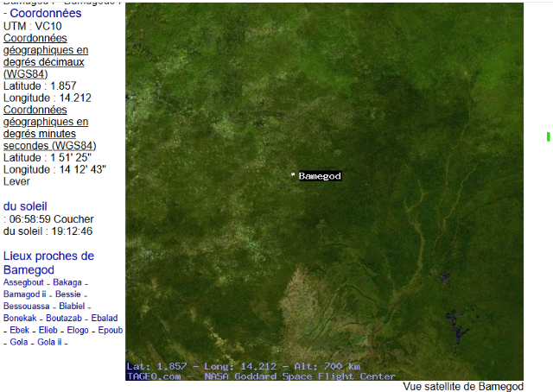Open the Bessie place link
The image size is (553, 392).
click(x=68, y=294)
